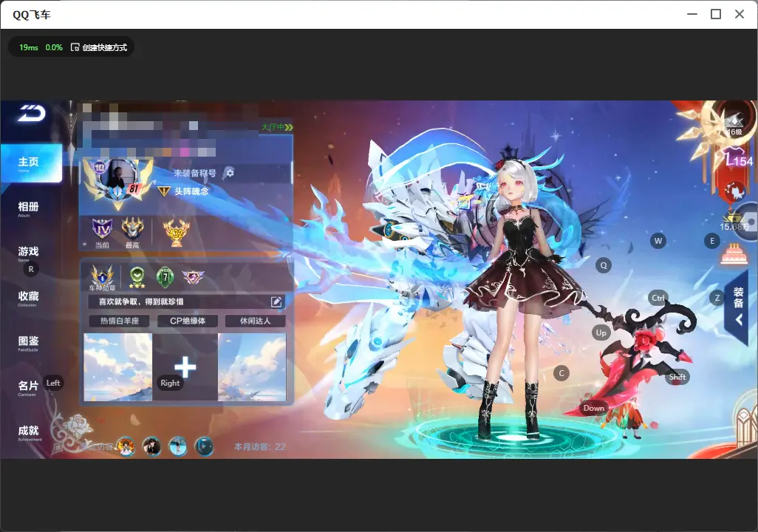Maximize the QQ飞车 window

(x=716, y=14)
